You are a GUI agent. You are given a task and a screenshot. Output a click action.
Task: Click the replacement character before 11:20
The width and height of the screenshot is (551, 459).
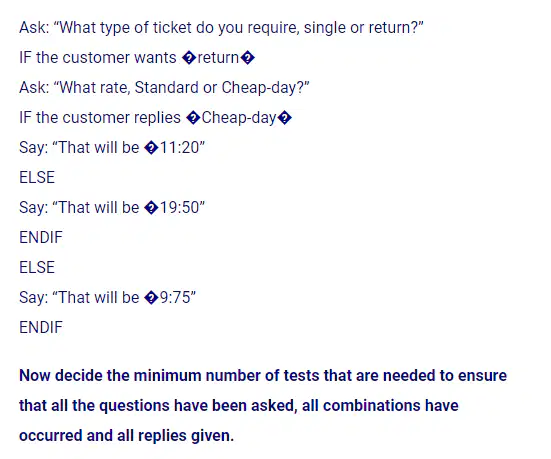click(x=151, y=148)
